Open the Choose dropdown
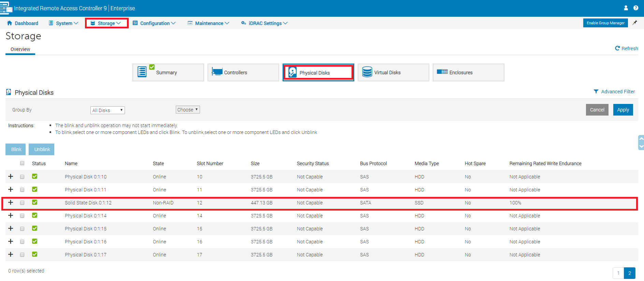Image resolution: width=644 pixels, height=281 pixels. [187, 110]
